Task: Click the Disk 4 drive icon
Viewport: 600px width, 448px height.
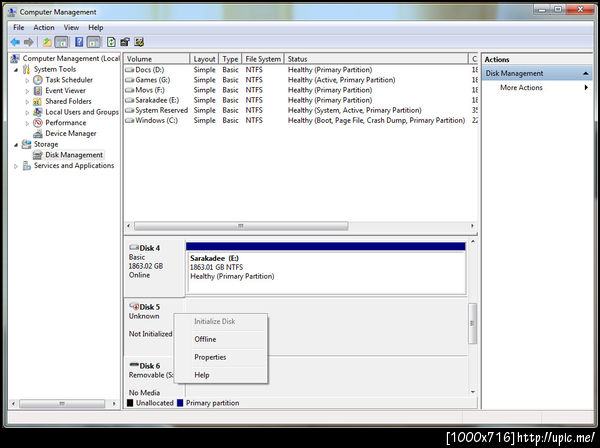Action: click(x=134, y=247)
